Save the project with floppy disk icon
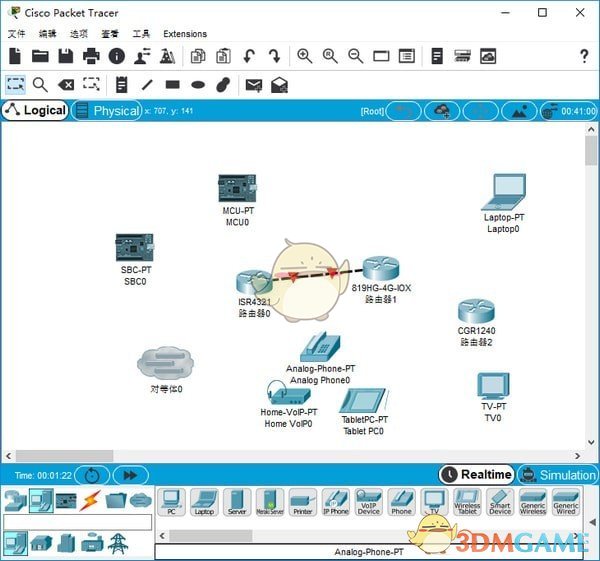 65,56
